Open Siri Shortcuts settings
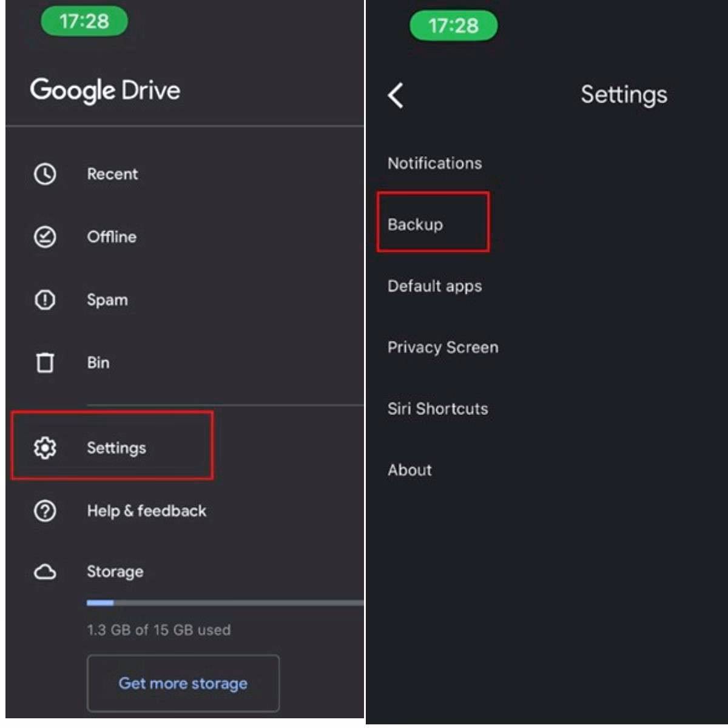 coord(438,408)
